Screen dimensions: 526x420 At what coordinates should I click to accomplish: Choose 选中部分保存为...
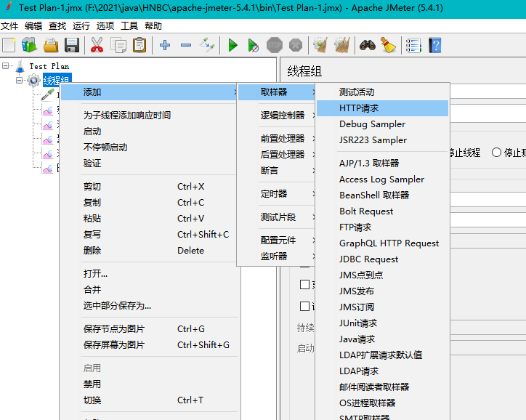click(149, 306)
